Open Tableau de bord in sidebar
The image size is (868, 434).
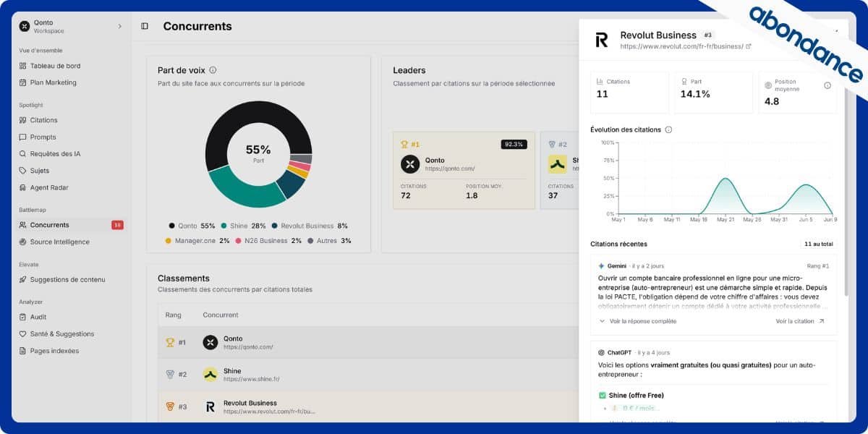(55, 66)
